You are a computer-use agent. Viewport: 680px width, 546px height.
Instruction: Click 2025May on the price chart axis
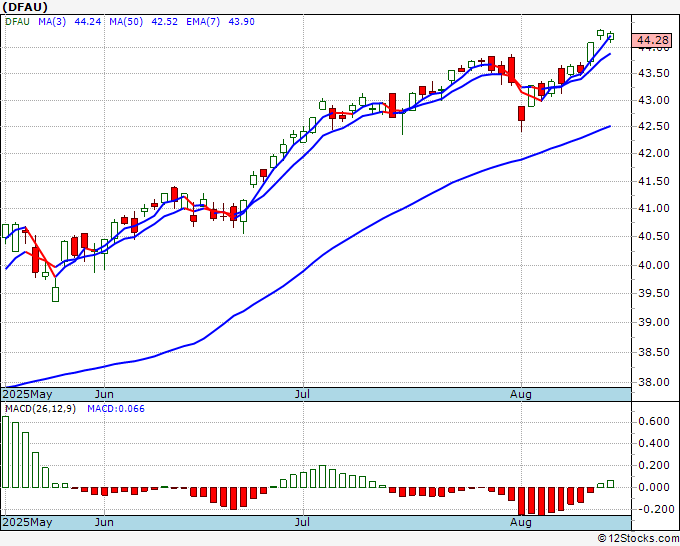click(x=27, y=394)
